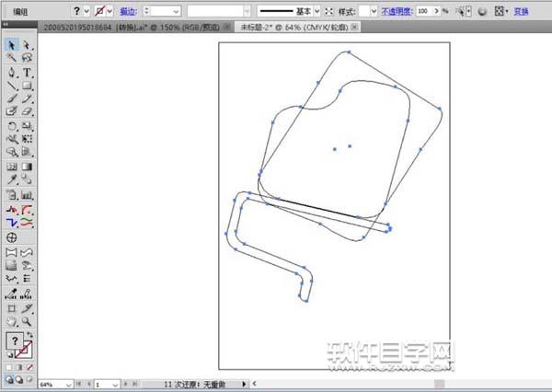
Task: Click the Swap Fill and Stroke arrows
Action: (x=29, y=335)
